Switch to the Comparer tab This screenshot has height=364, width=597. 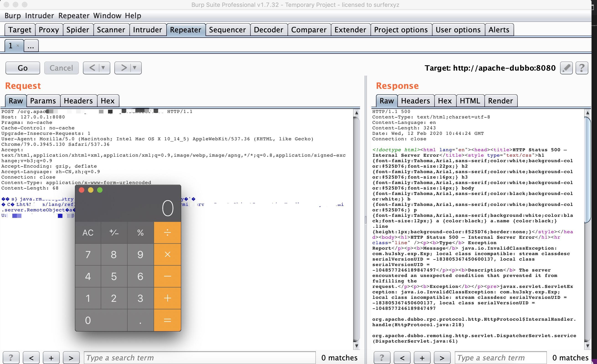tap(309, 30)
